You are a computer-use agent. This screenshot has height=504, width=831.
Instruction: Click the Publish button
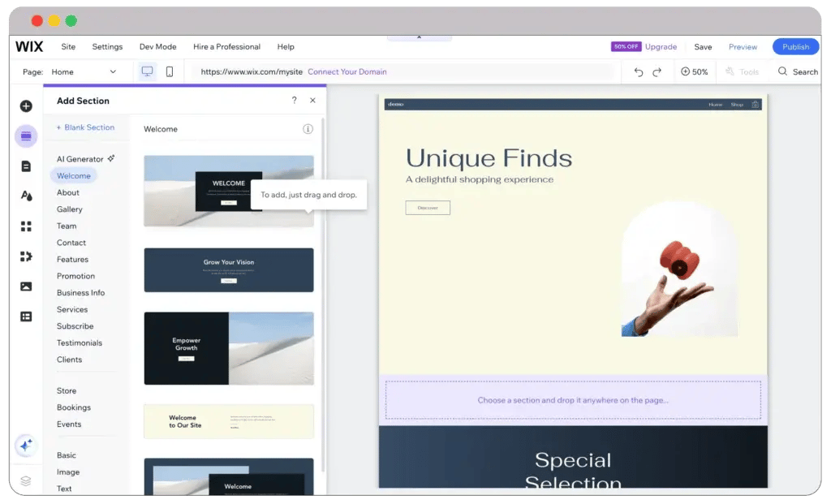(x=795, y=47)
